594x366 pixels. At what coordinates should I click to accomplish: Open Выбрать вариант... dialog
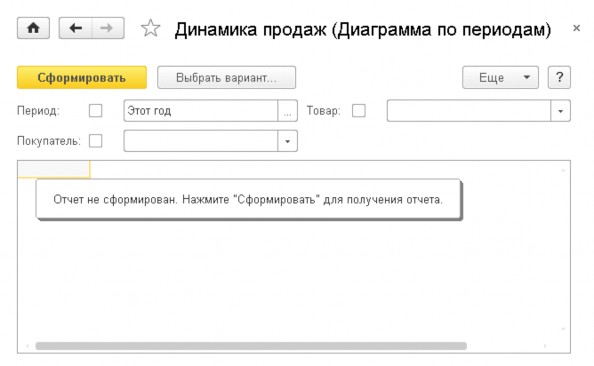coord(227,78)
